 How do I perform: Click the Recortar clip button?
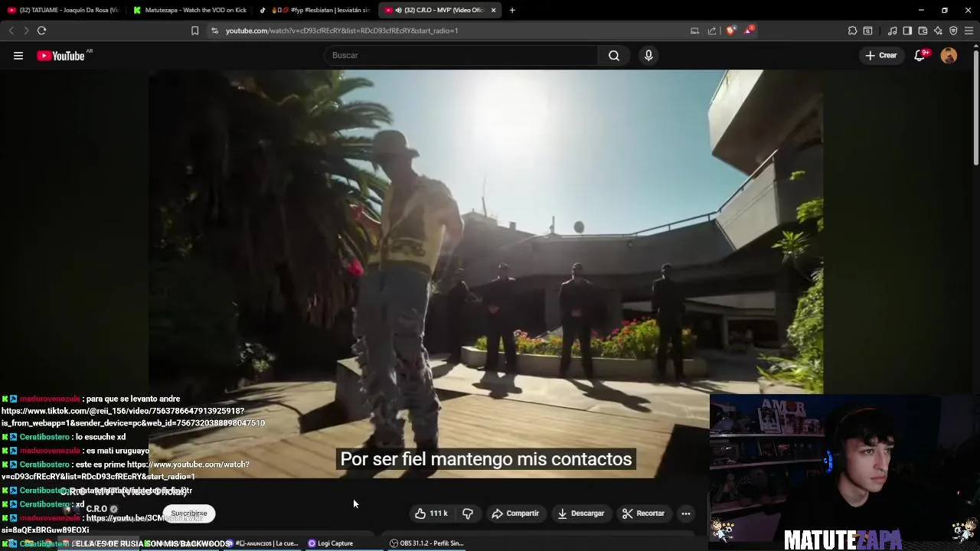(x=643, y=514)
